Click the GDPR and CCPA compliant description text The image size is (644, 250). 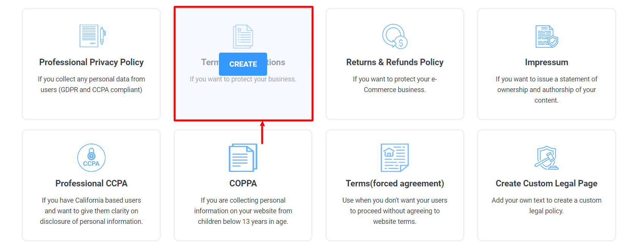coord(91,84)
